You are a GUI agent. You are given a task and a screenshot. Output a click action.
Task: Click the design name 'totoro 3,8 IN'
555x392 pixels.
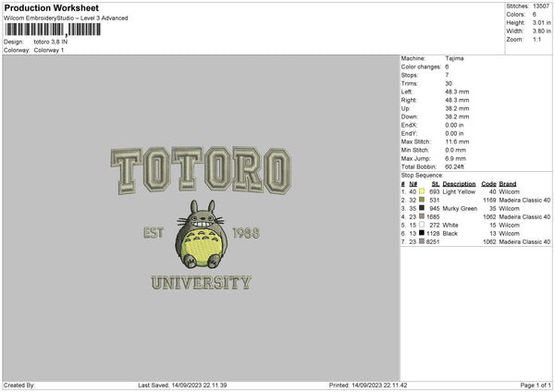pos(51,42)
